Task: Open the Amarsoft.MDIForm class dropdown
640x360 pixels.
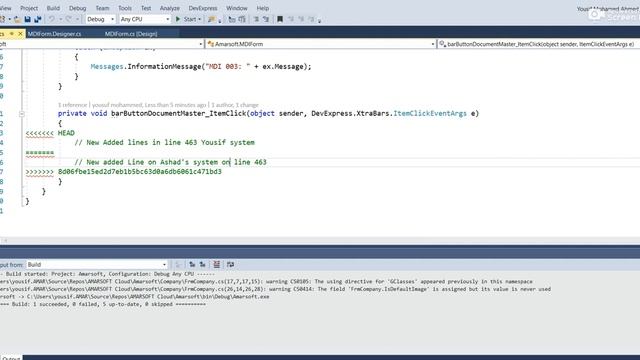Action: tap(320, 44)
